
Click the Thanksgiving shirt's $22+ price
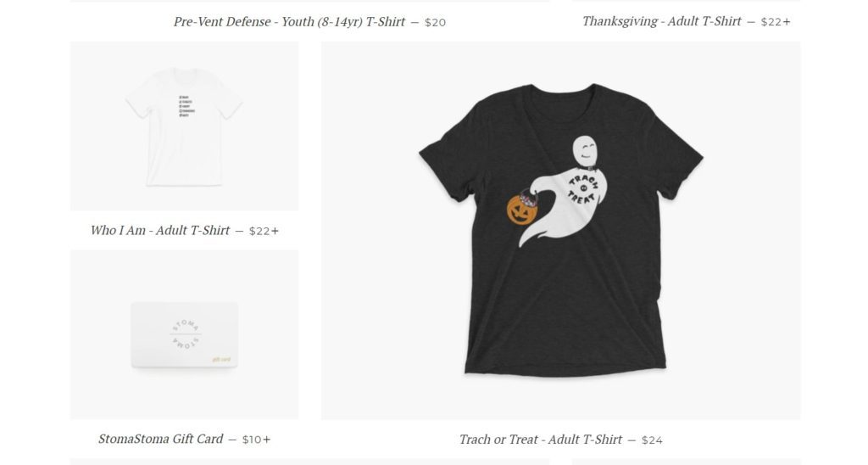point(776,22)
